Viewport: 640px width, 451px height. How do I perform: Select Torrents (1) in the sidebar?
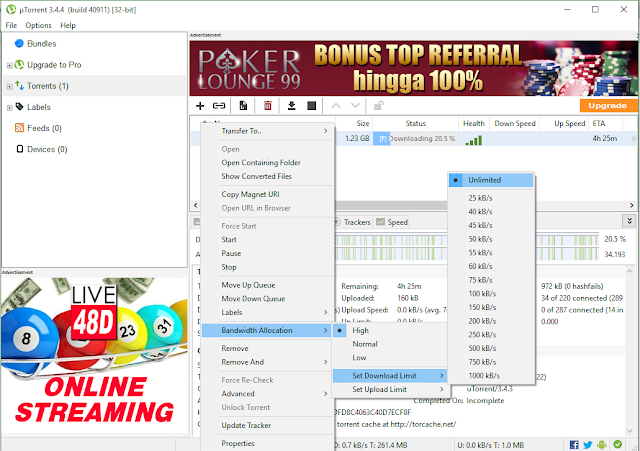click(48, 86)
